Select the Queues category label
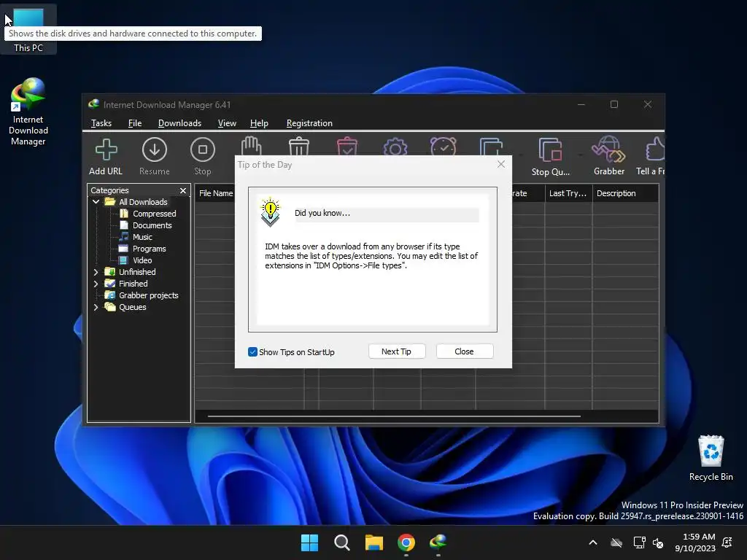 point(133,307)
